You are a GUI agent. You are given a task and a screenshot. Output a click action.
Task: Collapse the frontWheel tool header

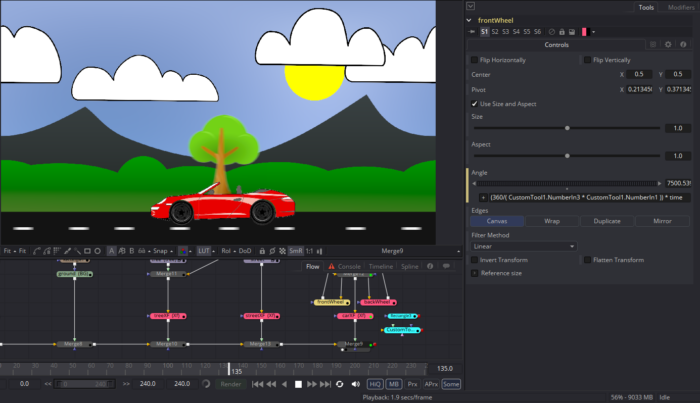469,20
